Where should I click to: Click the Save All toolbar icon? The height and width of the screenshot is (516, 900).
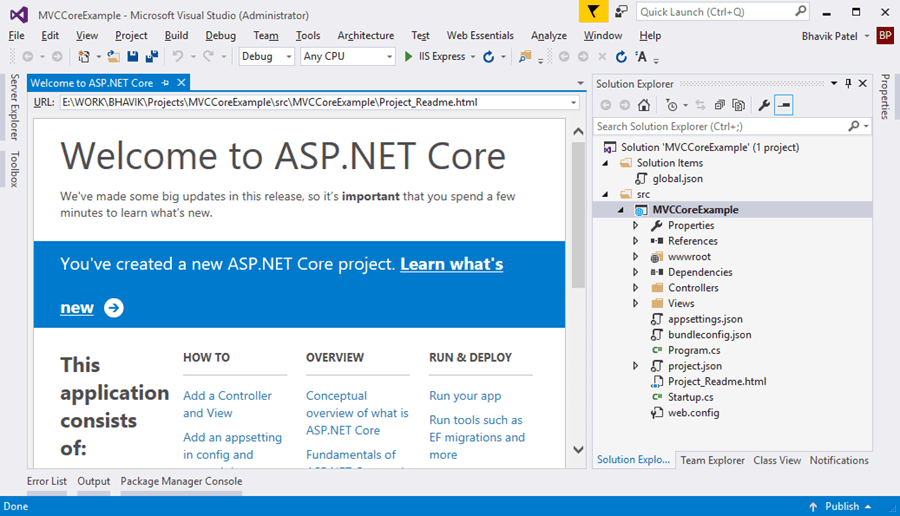click(x=152, y=56)
